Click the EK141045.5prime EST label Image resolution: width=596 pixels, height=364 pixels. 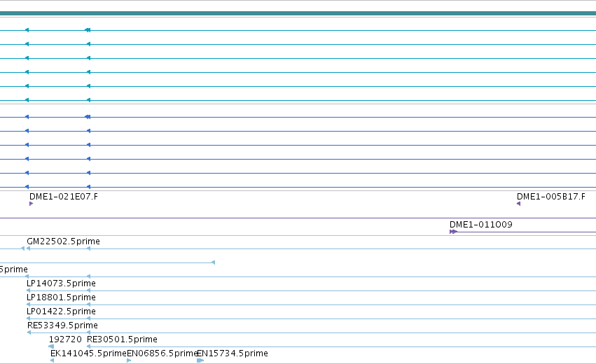pos(88,353)
